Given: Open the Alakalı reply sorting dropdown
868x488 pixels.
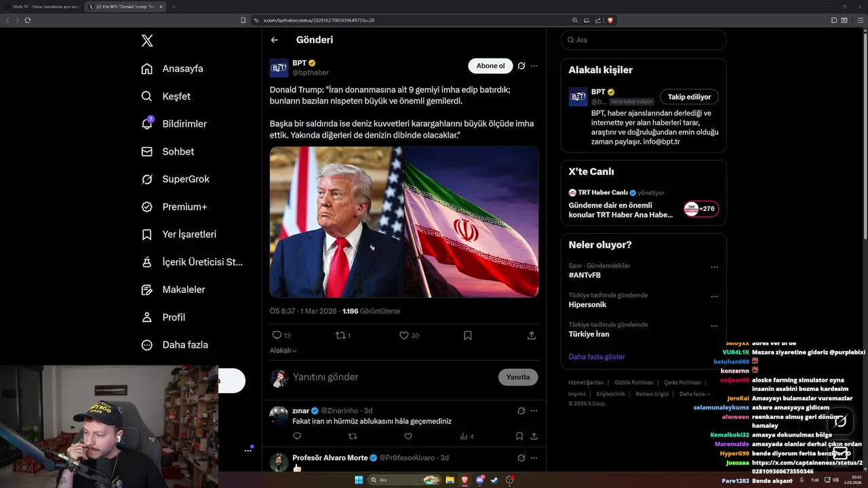Looking at the screenshot, I should (x=283, y=350).
